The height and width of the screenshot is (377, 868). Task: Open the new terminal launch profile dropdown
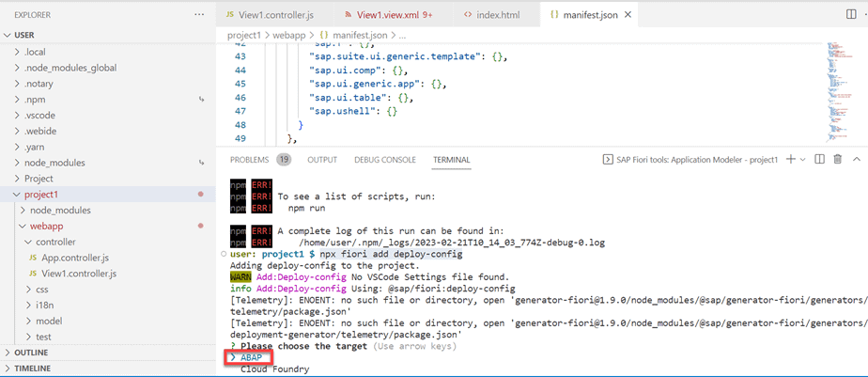(x=802, y=159)
